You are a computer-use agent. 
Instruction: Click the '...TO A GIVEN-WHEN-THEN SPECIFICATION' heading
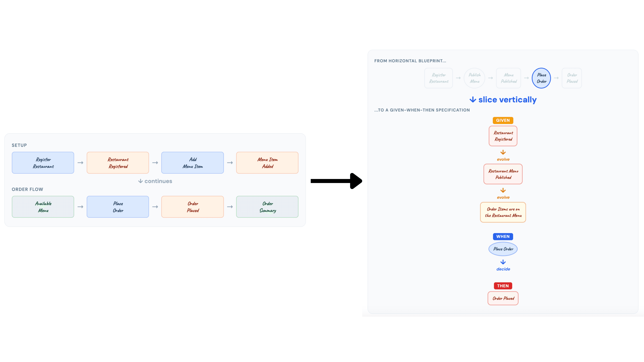(422, 110)
